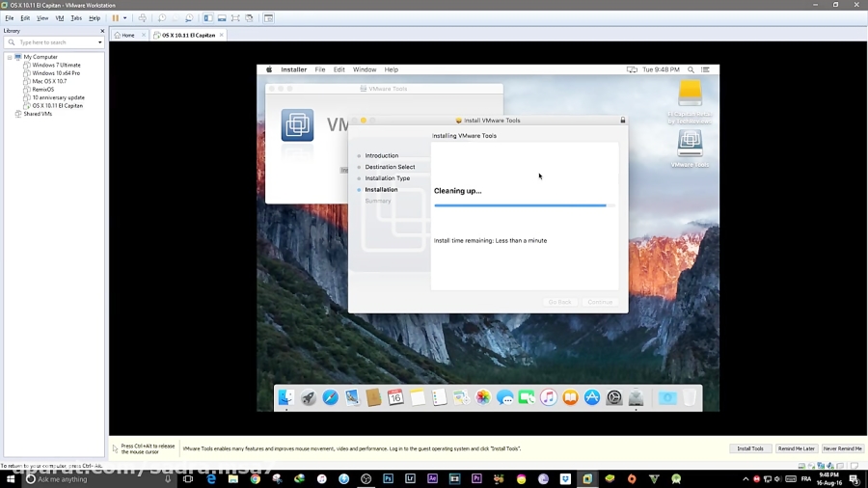Open Messages from the dock
Screen dimensions: 868x488
pyautogui.click(x=504, y=397)
